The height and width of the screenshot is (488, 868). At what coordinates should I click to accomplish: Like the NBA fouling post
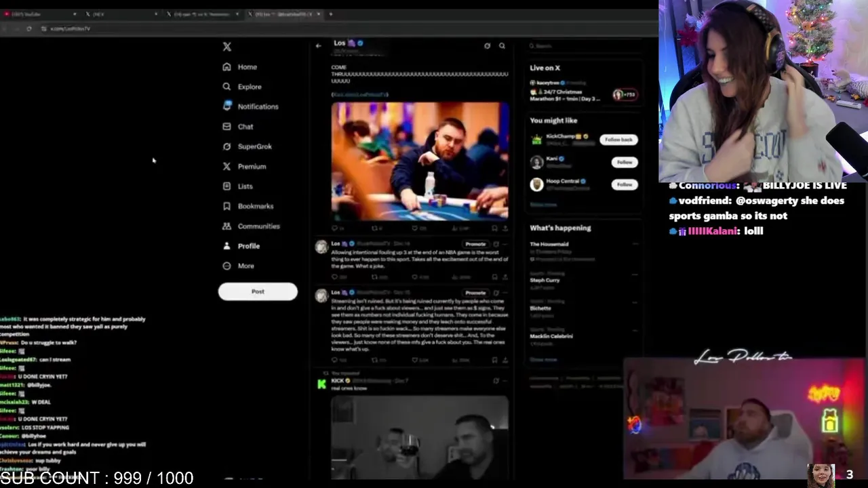(x=415, y=277)
